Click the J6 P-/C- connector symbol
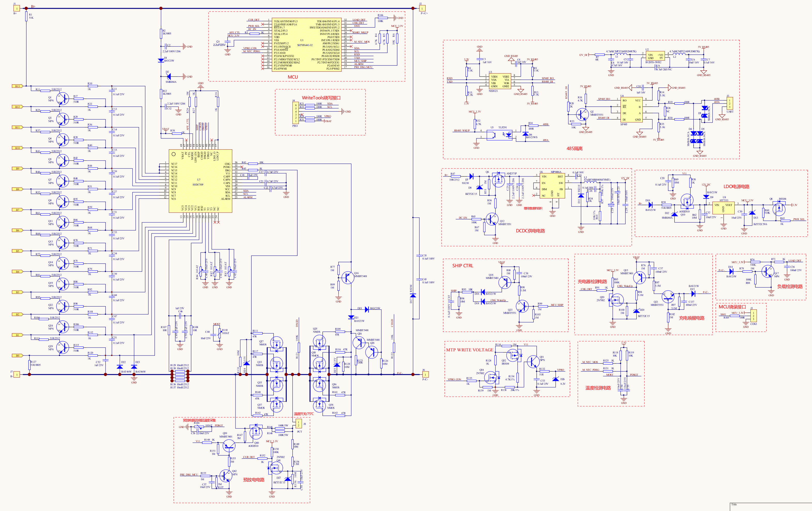The image size is (812, 511). click(x=425, y=374)
